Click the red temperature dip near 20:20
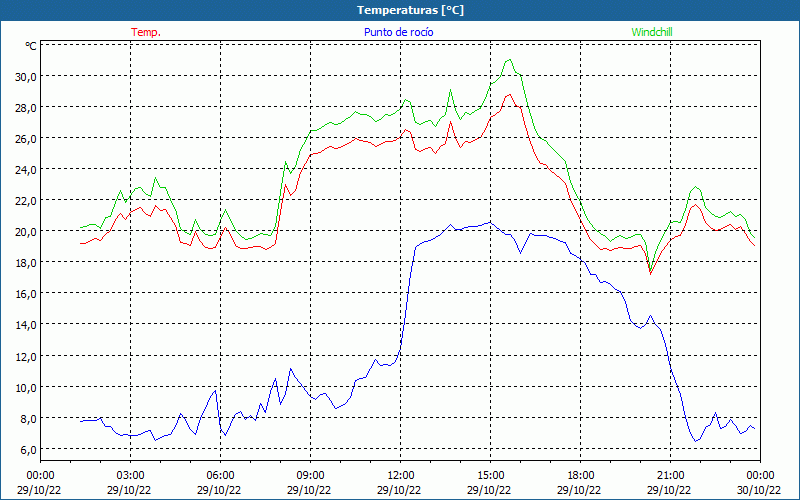 pyautogui.click(x=651, y=274)
